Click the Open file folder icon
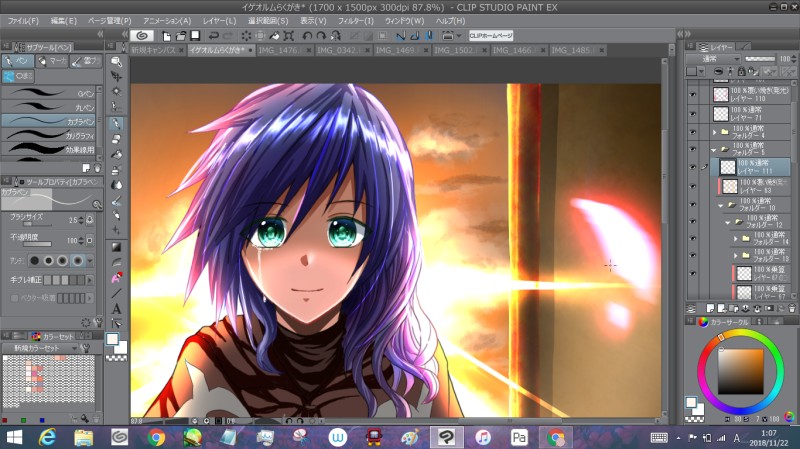Image resolution: width=800 pixels, height=449 pixels. pyautogui.click(x=181, y=36)
